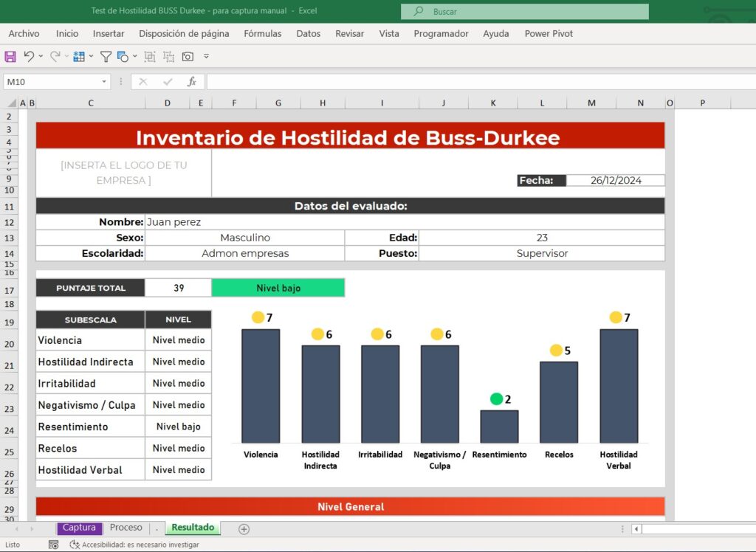756x552 pixels.
Task: Click the Buscar search box
Action: coord(525,12)
